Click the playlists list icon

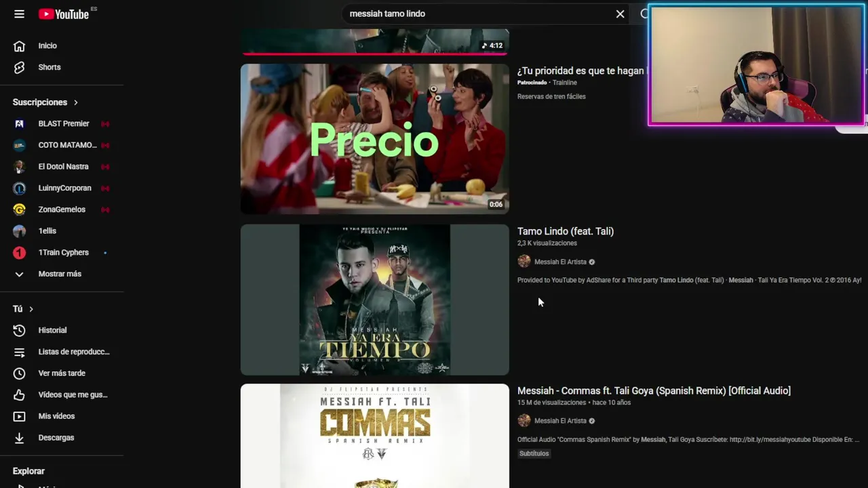coord(19,352)
